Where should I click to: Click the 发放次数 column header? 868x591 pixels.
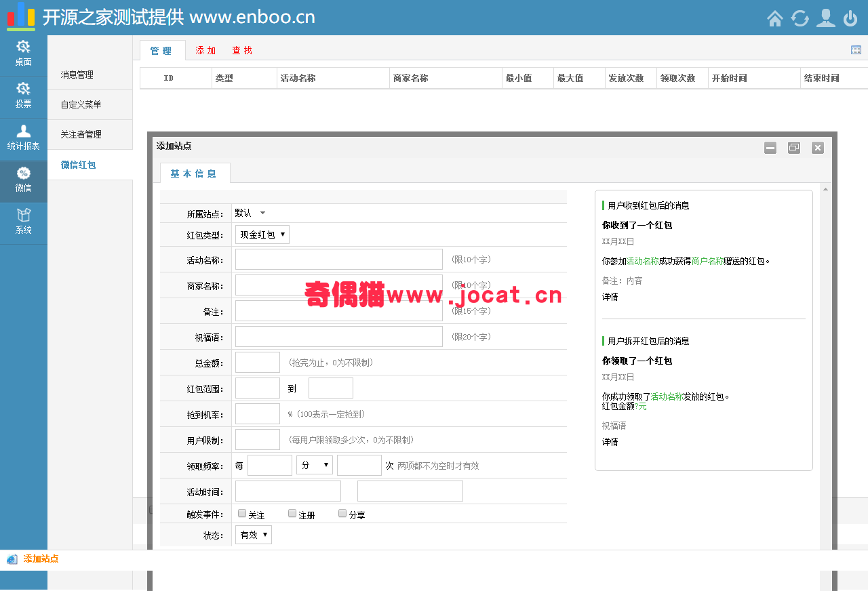[x=631, y=78]
